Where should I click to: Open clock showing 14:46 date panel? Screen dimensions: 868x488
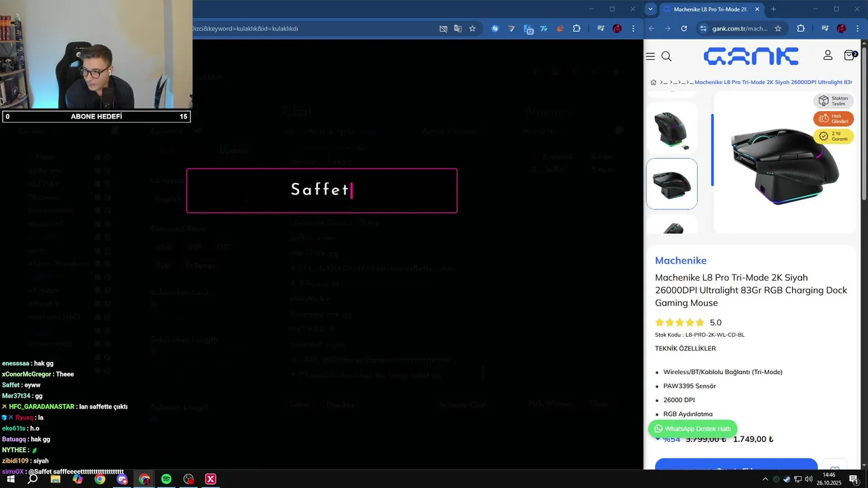[x=829, y=479]
